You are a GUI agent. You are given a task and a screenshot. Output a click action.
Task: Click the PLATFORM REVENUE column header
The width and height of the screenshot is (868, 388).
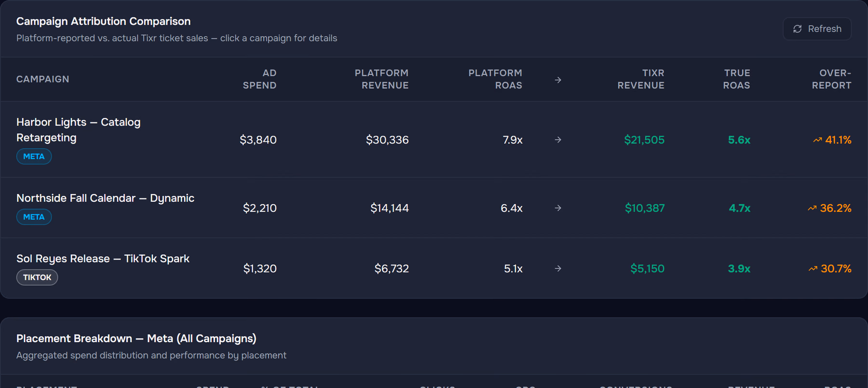[381, 79]
